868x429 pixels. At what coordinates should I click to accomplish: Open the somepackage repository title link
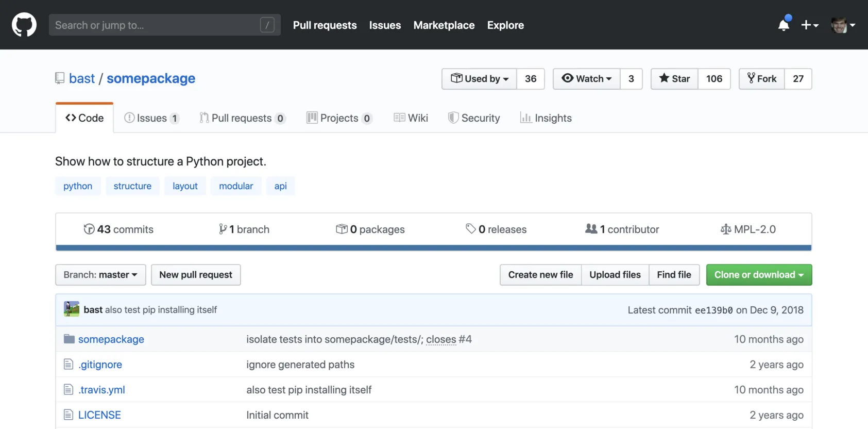pyautogui.click(x=151, y=78)
